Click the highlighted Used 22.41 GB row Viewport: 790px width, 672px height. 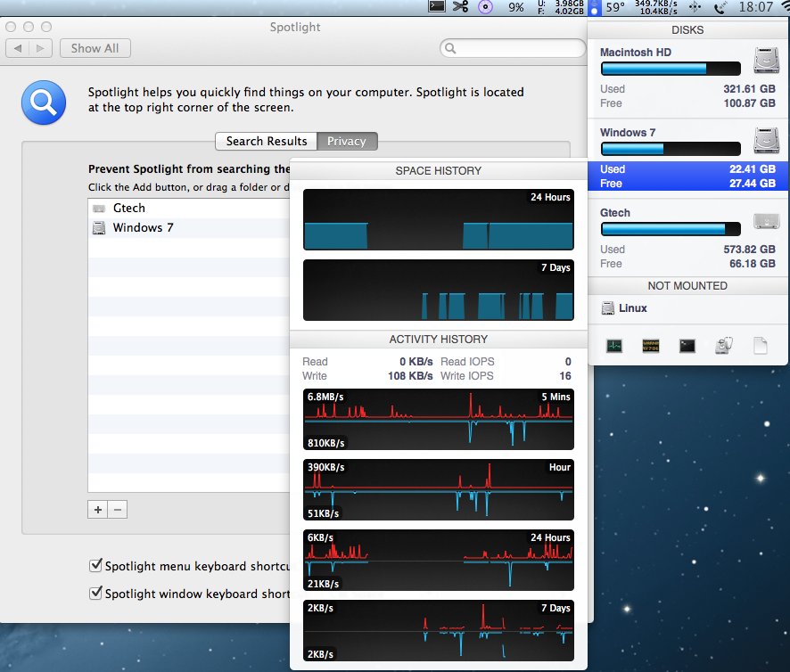[x=687, y=169]
